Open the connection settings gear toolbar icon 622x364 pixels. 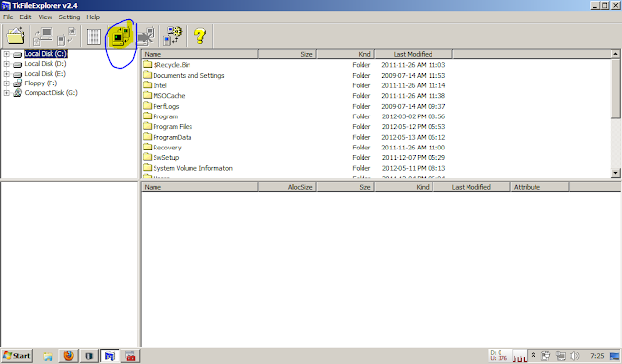173,36
